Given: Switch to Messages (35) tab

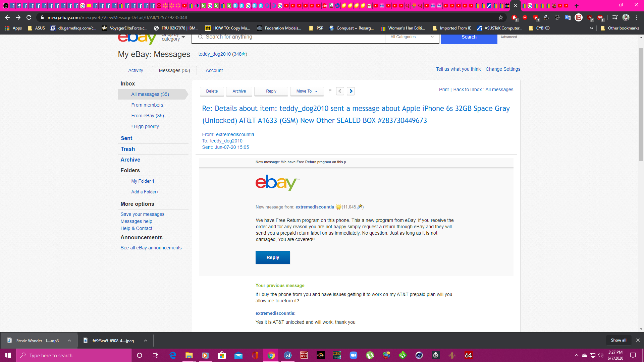Looking at the screenshot, I should tap(174, 70).
